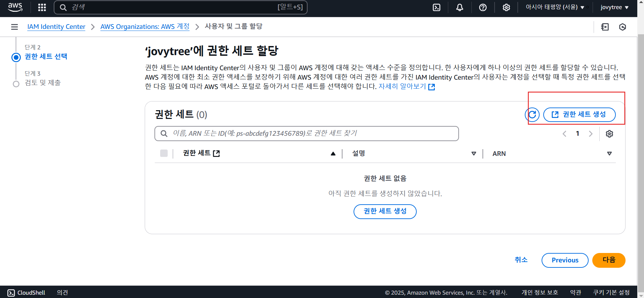This screenshot has height=298, width=644.
Task: Open 의견 feedback in footer
Action: point(62,293)
